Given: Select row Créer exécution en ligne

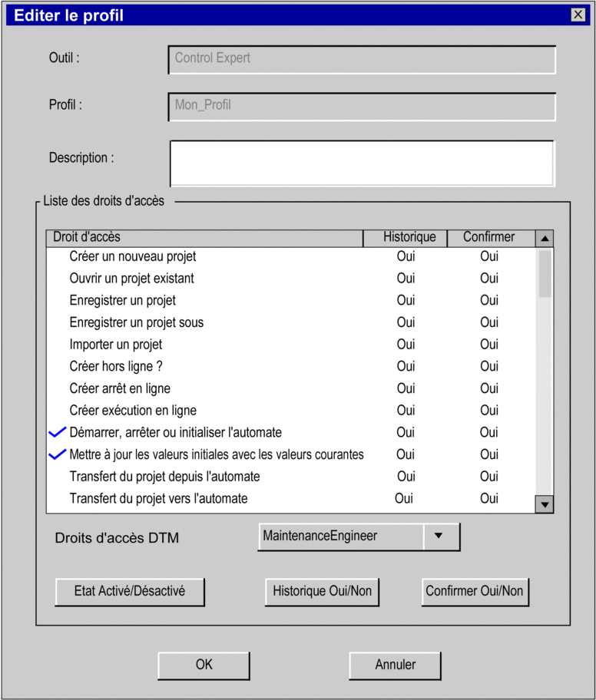Looking at the screenshot, I should [x=291, y=411].
